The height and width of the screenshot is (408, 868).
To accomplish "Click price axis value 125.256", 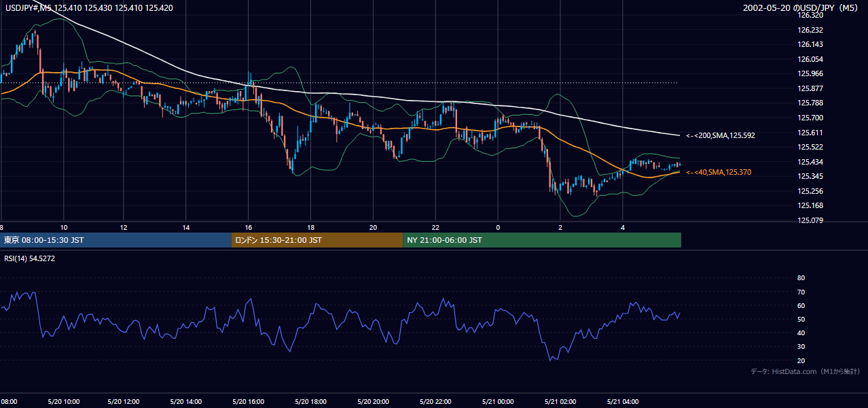I will (811, 192).
